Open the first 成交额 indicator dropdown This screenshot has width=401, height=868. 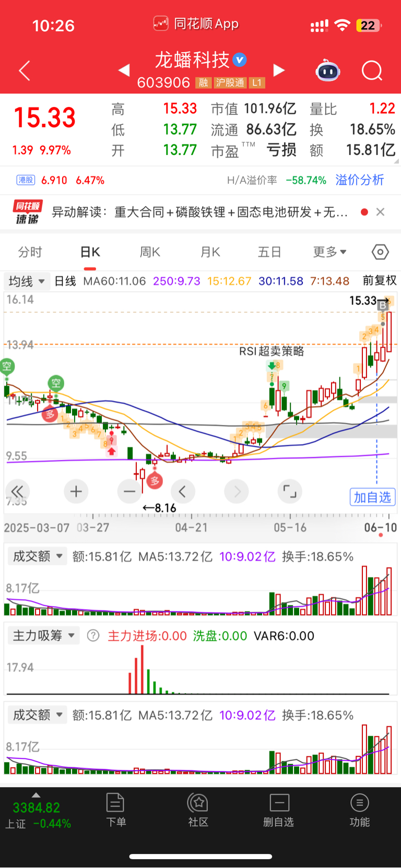[x=38, y=556]
